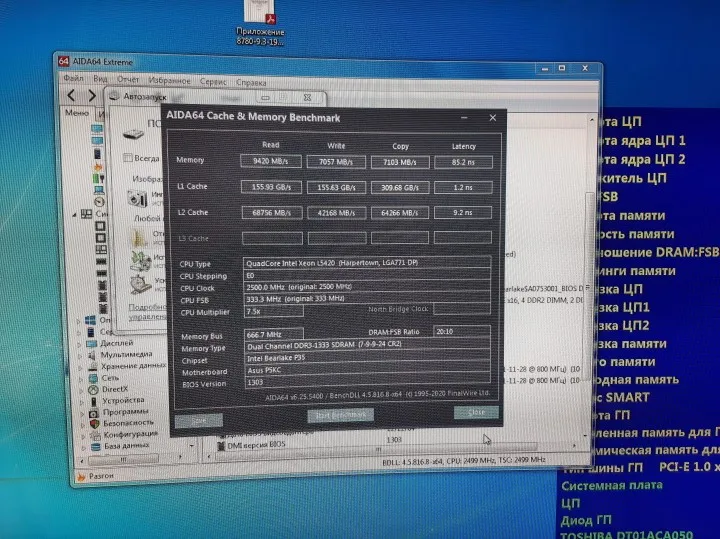
Task: Go forward with the right navigation arrow
Action: [x=91, y=95]
